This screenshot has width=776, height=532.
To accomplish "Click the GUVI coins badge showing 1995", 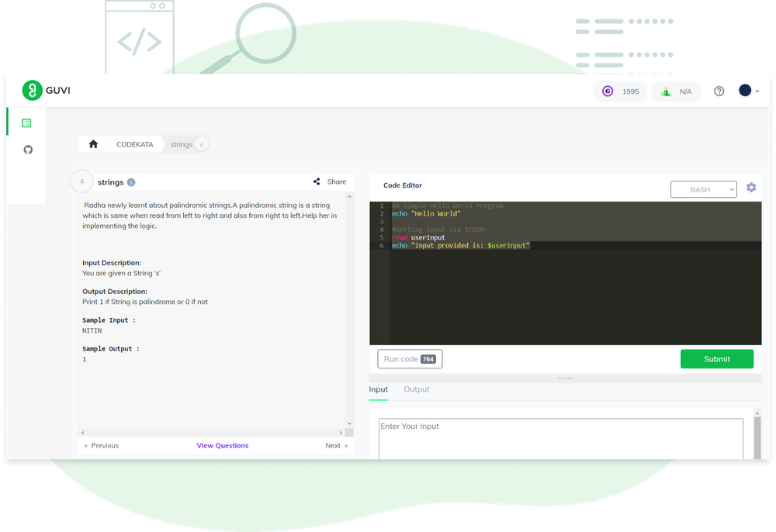I will pos(620,91).
